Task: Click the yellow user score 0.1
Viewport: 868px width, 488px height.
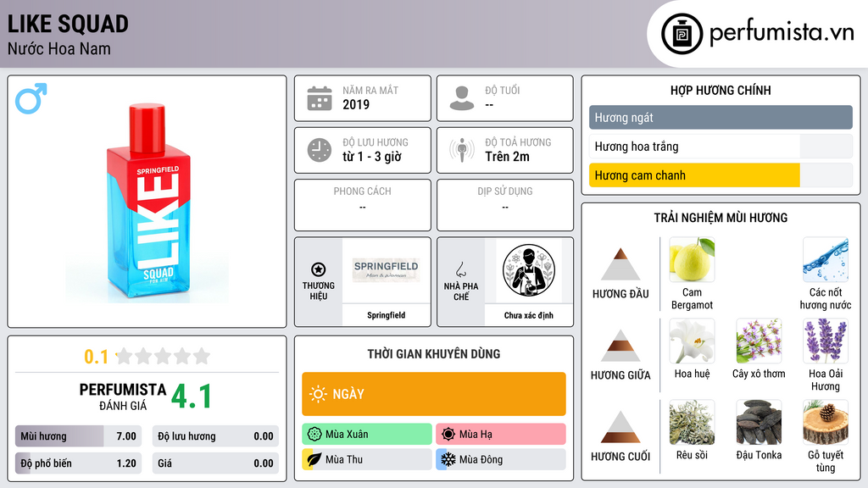Action: click(96, 357)
